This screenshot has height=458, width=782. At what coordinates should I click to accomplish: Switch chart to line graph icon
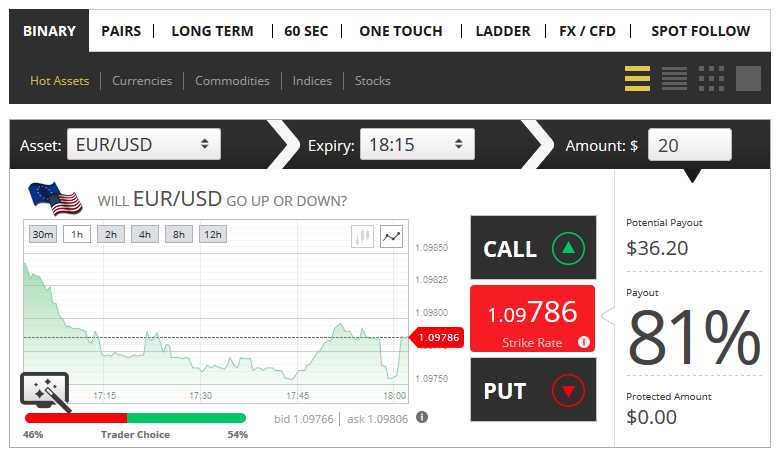click(x=391, y=236)
